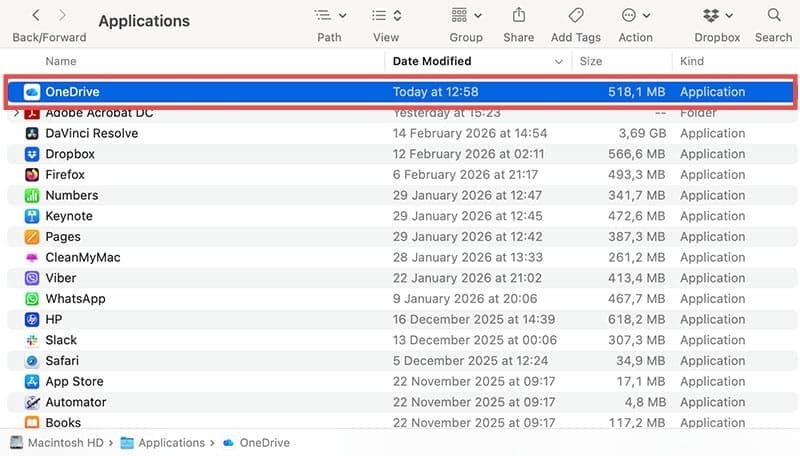Viewport: 800px width, 456px height.
Task: Select the Keynote app icon
Action: coord(32,216)
